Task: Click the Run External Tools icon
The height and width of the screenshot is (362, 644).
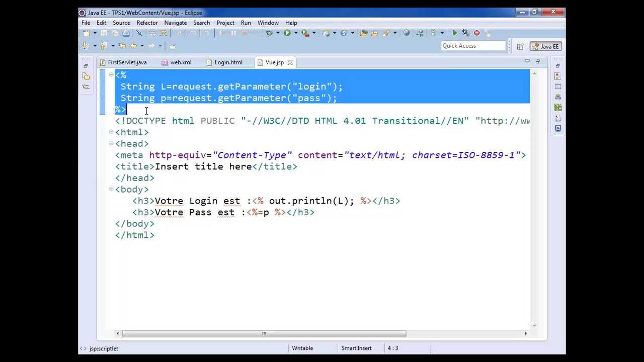Action: (x=305, y=33)
